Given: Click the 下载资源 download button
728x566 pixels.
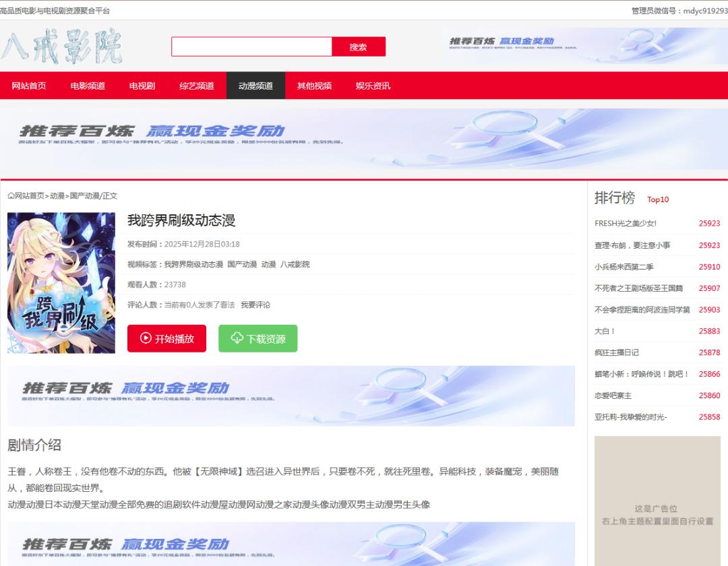Looking at the screenshot, I should pyautogui.click(x=257, y=338).
